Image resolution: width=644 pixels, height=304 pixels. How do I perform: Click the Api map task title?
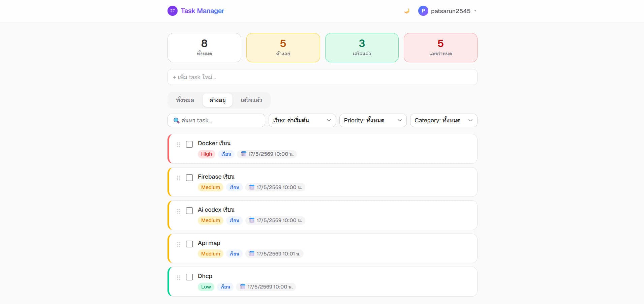[x=209, y=243]
